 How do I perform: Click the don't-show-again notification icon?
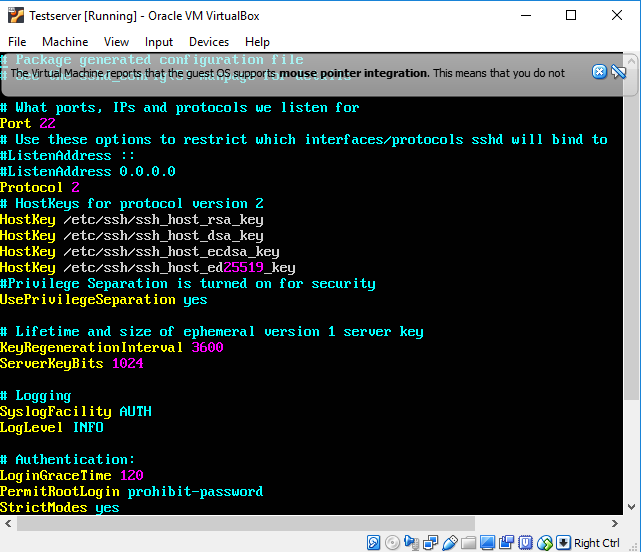[x=619, y=72]
